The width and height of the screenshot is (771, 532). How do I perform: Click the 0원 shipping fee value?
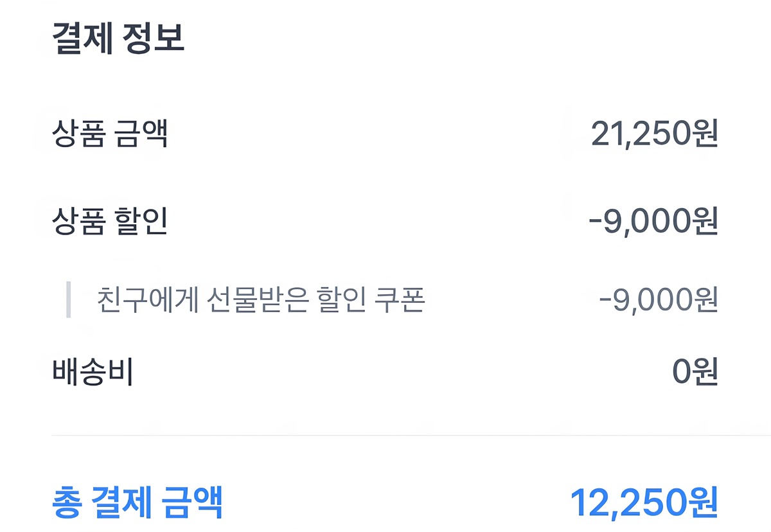695,373
